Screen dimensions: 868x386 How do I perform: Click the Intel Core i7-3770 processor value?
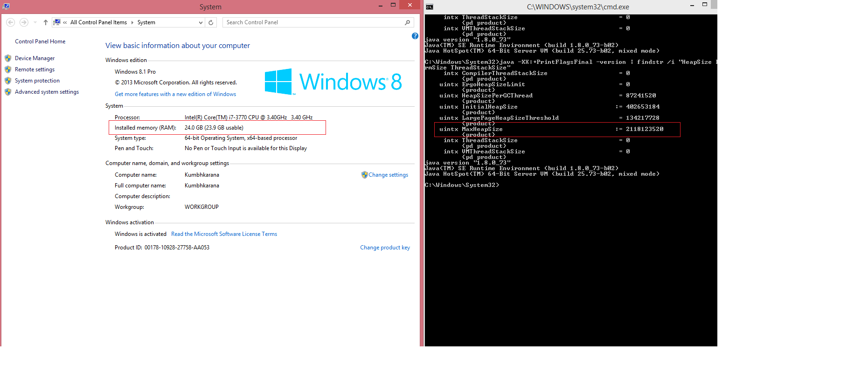pos(249,117)
